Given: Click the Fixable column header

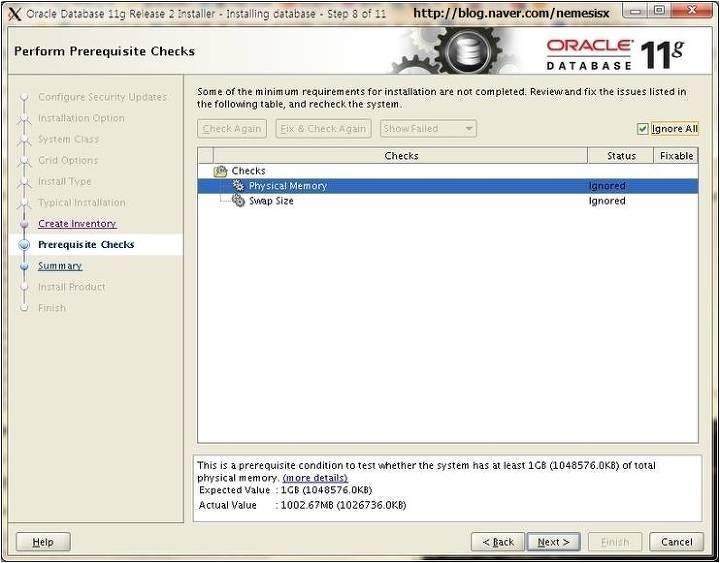Looking at the screenshot, I should (676, 156).
